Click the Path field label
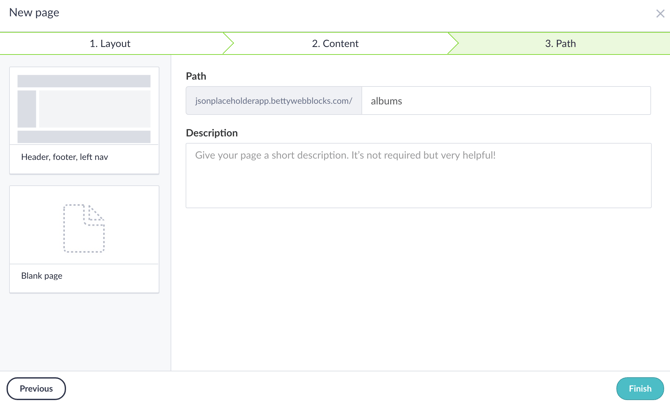670x404 pixels. click(196, 76)
